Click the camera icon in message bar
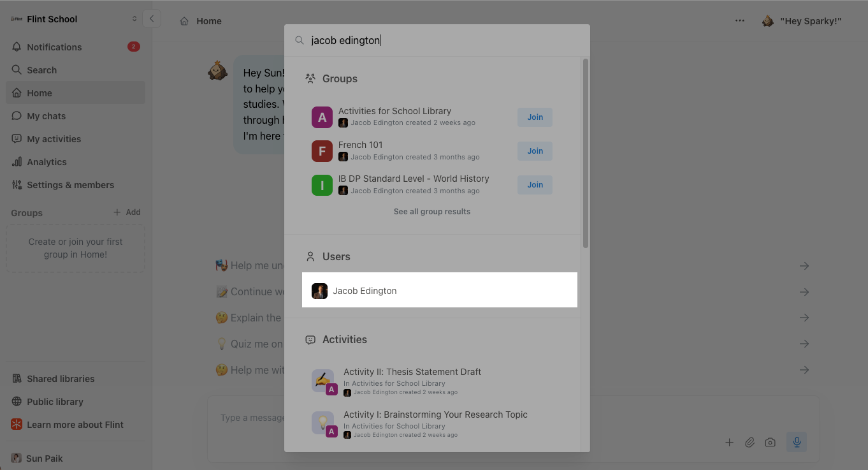This screenshot has width=868, height=470. point(770,443)
